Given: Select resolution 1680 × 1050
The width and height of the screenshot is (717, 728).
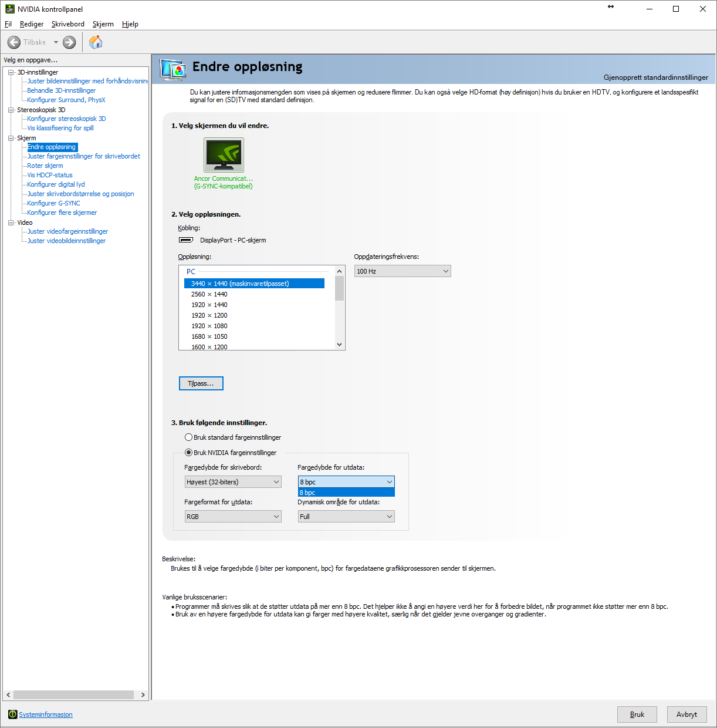Looking at the screenshot, I should pos(254,336).
